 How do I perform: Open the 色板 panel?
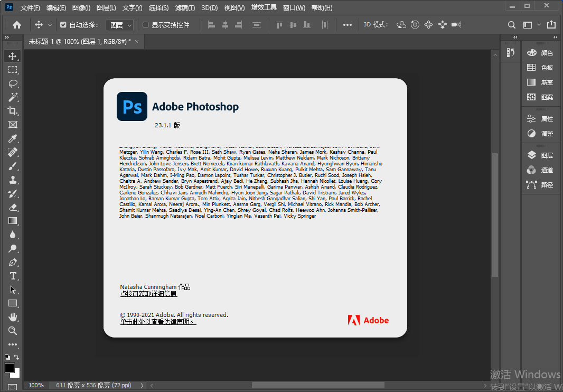(x=540, y=68)
